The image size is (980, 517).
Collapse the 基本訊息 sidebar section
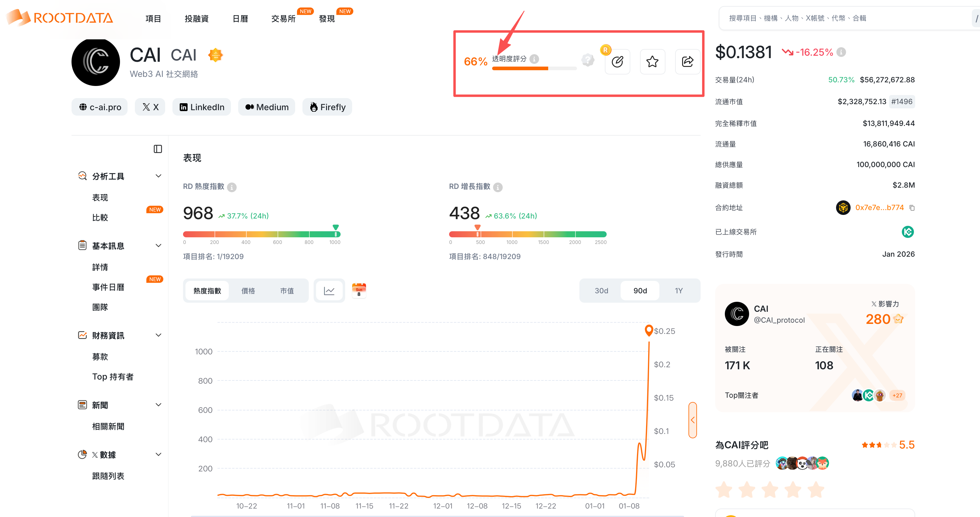(158, 245)
